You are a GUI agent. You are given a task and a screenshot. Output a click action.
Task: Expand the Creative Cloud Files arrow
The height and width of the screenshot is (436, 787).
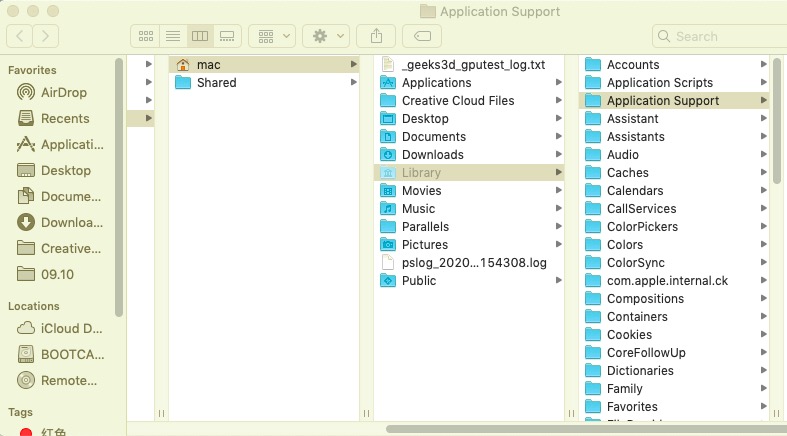click(x=558, y=100)
